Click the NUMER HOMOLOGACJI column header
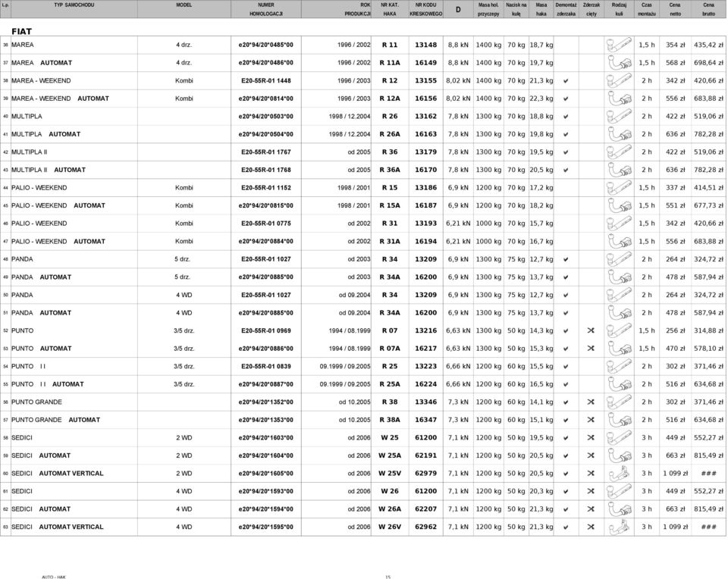 click(x=266, y=9)
